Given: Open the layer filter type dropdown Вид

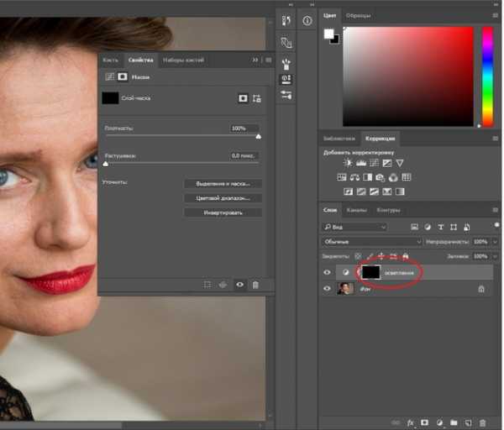Looking at the screenshot, I should pyautogui.click(x=354, y=227).
